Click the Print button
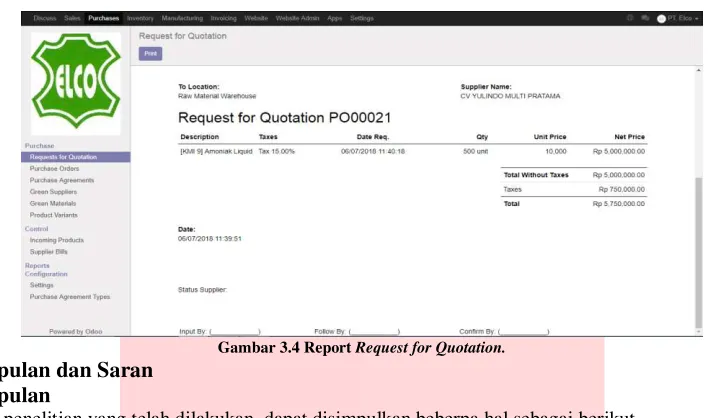Image resolution: width=708 pixels, height=418 pixels. click(150, 54)
